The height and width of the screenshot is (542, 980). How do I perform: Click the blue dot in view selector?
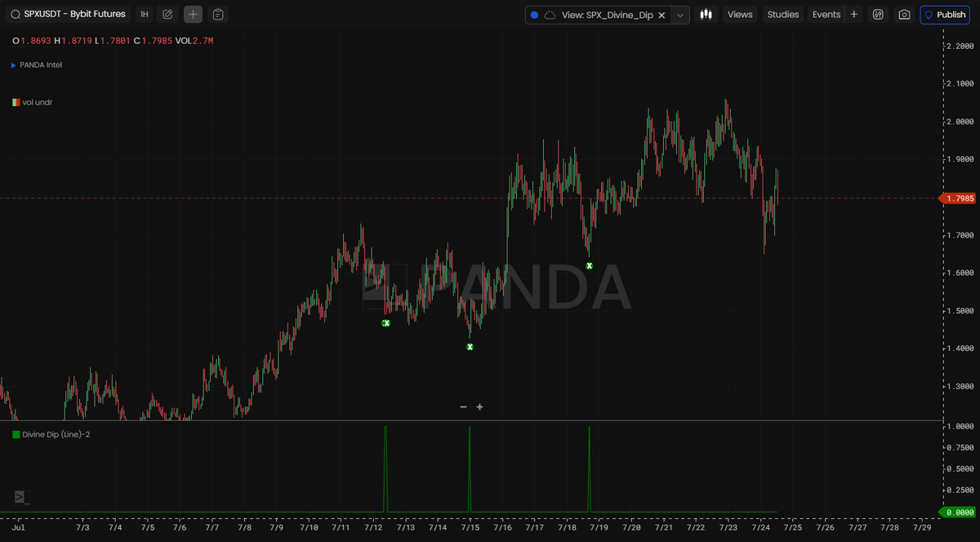pyautogui.click(x=534, y=15)
